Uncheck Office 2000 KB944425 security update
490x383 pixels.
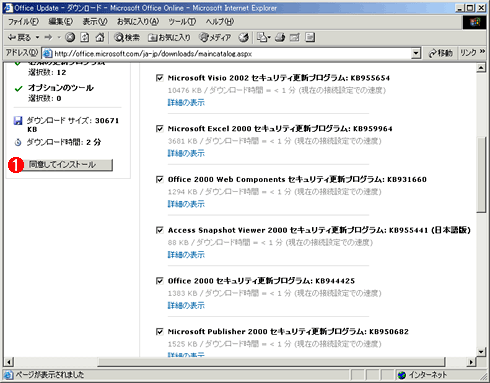click(x=160, y=281)
